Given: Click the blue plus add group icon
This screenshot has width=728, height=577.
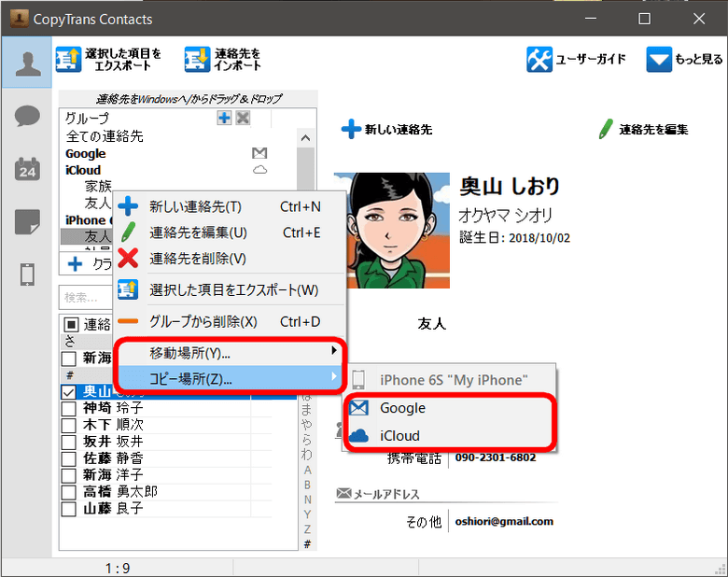Looking at the screenshot, I should coord(224,118).
